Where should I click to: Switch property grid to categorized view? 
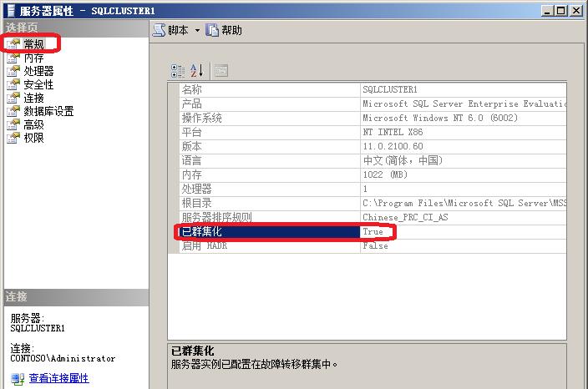(178, 71)
